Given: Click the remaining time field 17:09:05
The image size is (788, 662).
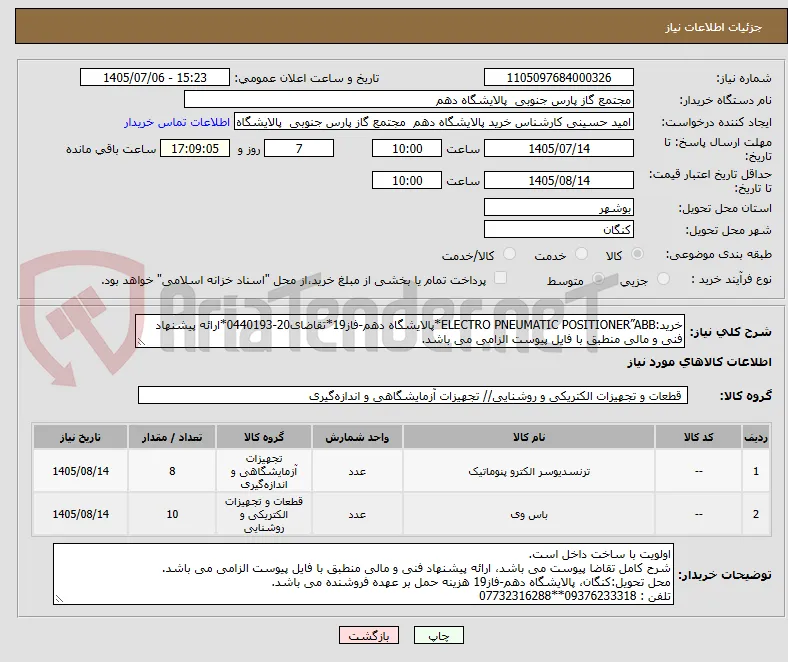Looking at the screenshot, I should [x=195, y=148].
